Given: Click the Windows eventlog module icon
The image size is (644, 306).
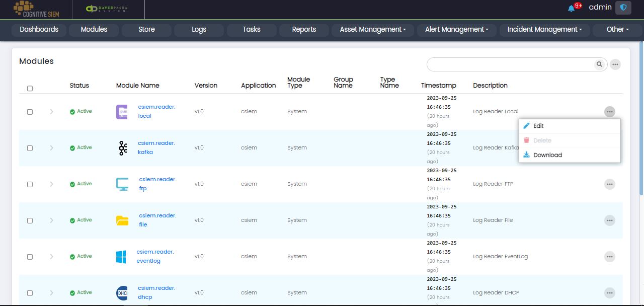Looking at the screenshot, I should tap(121, 257).
